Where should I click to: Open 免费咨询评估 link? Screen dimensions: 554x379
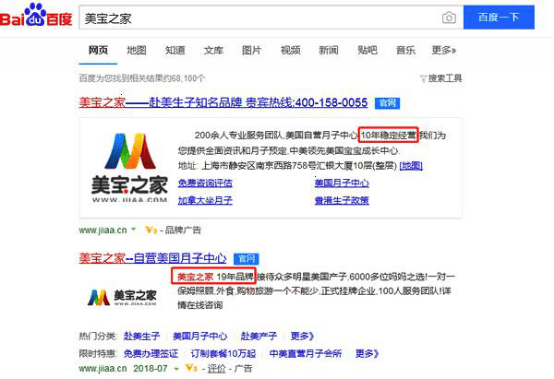coord(205,183)
